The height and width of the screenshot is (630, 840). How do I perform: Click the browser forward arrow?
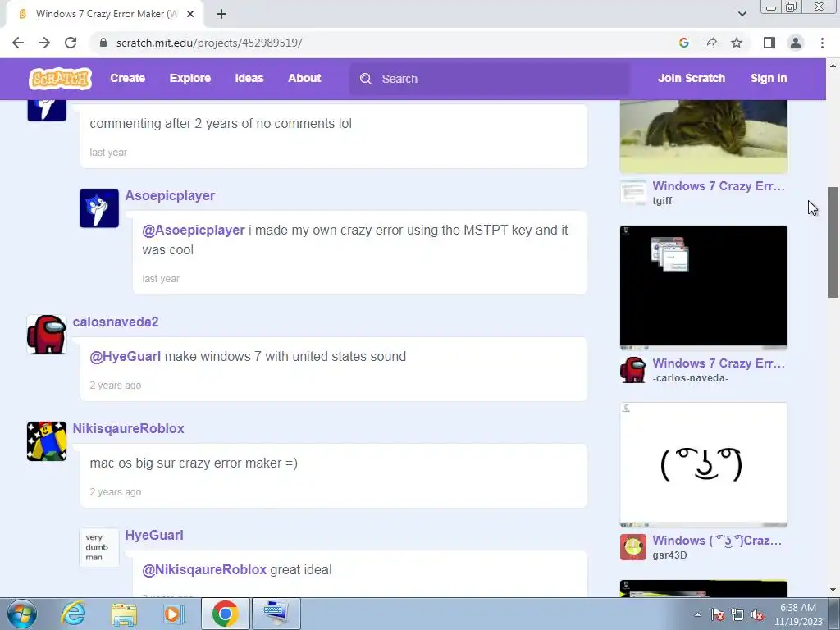click(44, 43)
